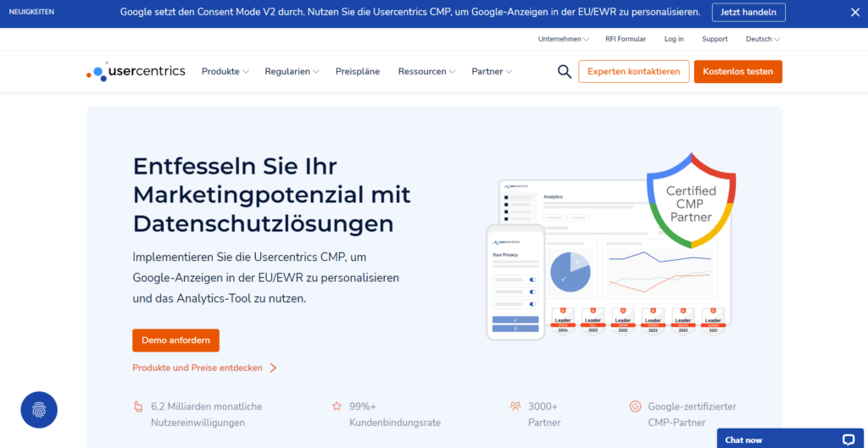Click the text 3000+ Partner
The image size is (868, 448).
(x=545, y=414)
